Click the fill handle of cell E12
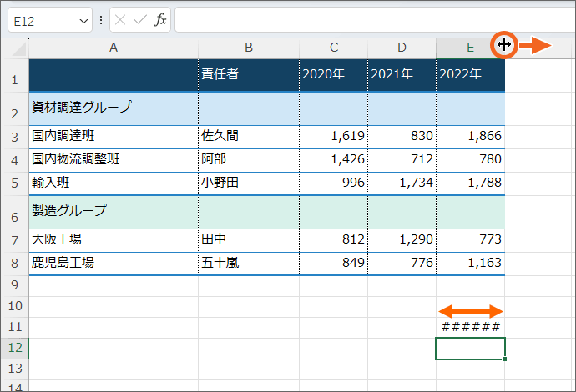 pyautogui.click(x=505, y=359)
